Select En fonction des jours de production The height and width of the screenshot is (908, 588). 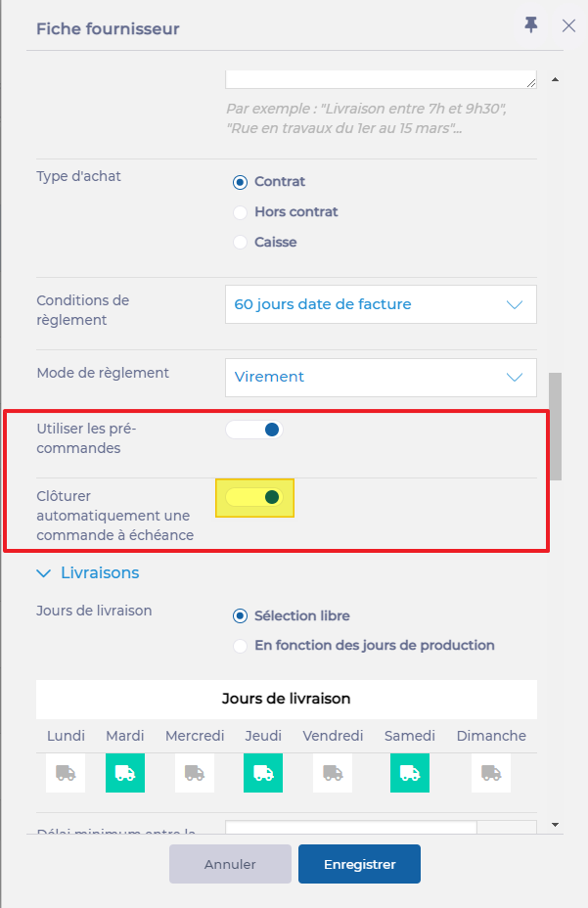[241, 646]
